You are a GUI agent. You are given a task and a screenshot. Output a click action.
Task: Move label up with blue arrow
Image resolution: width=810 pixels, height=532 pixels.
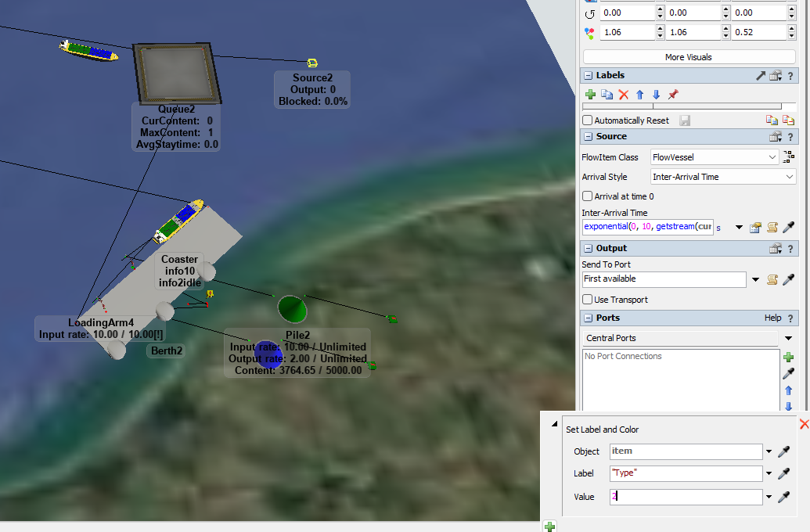click(640, 95)
